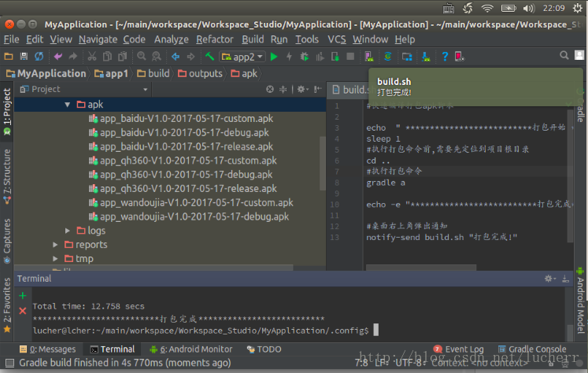This screenshot has width=588, height=373.
Task: Close terminal session with red X
Action: click(23, 311)
